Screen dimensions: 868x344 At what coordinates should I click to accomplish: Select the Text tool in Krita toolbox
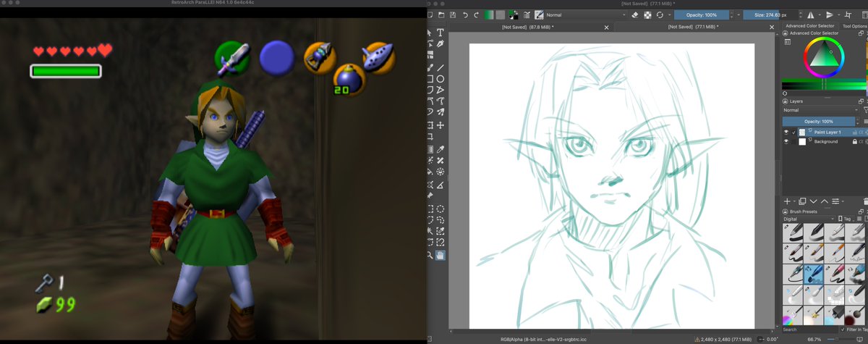(x=440, y=33)
